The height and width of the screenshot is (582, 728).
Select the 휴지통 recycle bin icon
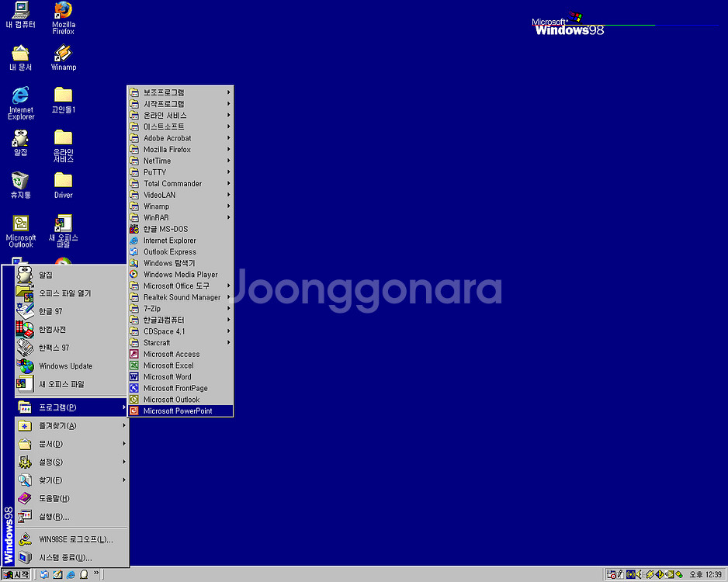click(x=20, y=185)
